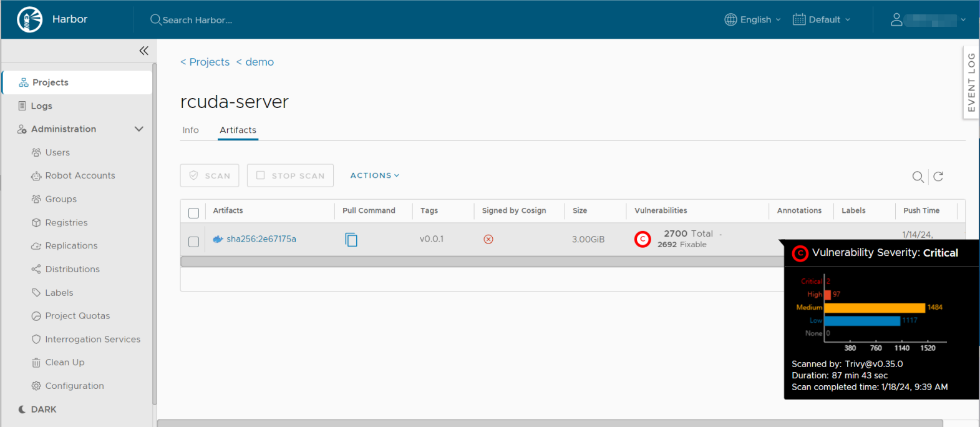Viewport: 980px width, 427px height.
Task: Click the Harbor lighthouse logo icon
Action: (x=29, y=19)
